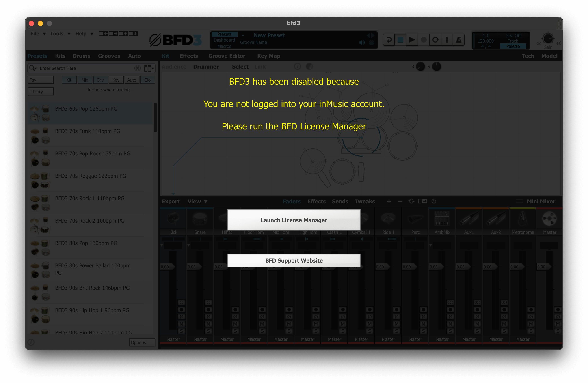Open the Library filter dropdown
The height and width of the screenshot is (383, 588).
(x=41, y=91)
